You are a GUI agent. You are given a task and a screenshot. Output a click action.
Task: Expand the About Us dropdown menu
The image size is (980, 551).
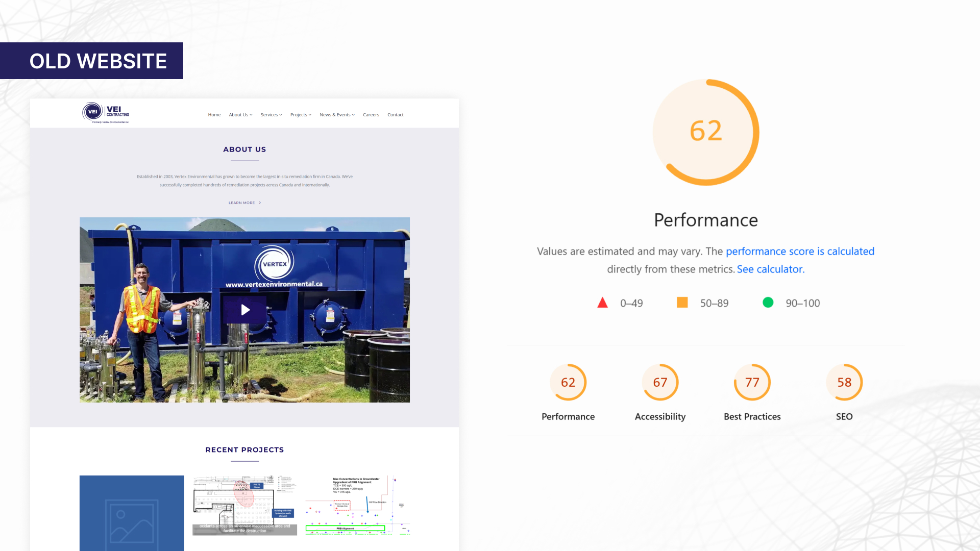[x=240, y=115]
